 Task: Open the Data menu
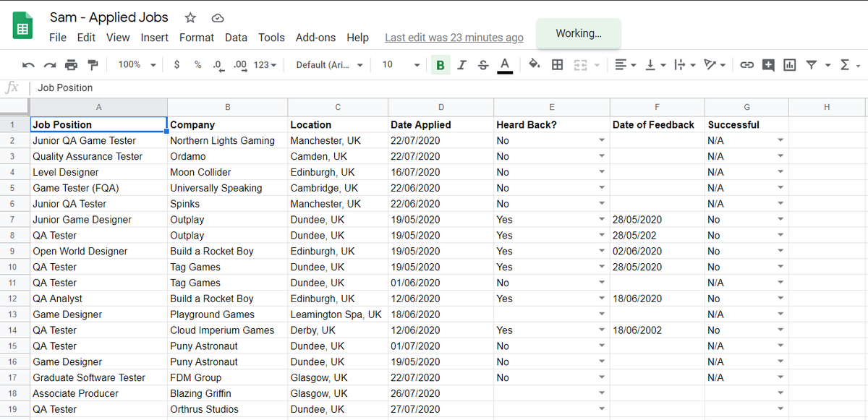(236, 38)
